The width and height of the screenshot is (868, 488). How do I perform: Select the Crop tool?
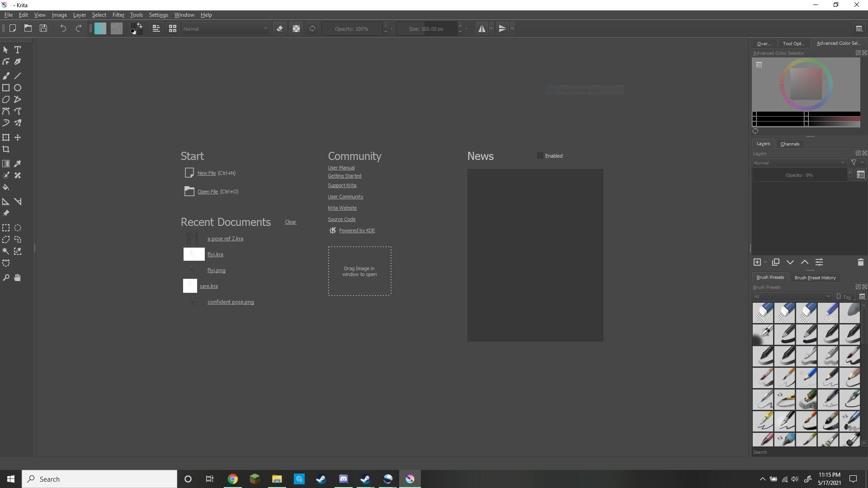[6, 149]
